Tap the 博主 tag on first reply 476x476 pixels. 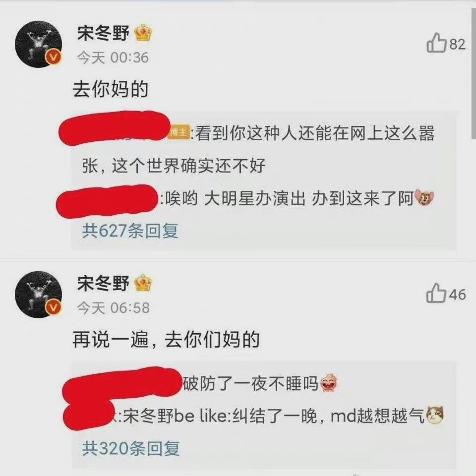(x=179, y=132)
